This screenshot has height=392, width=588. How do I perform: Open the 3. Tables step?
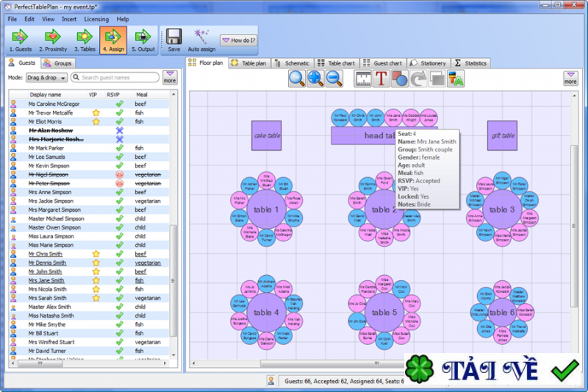pos(85,40)
